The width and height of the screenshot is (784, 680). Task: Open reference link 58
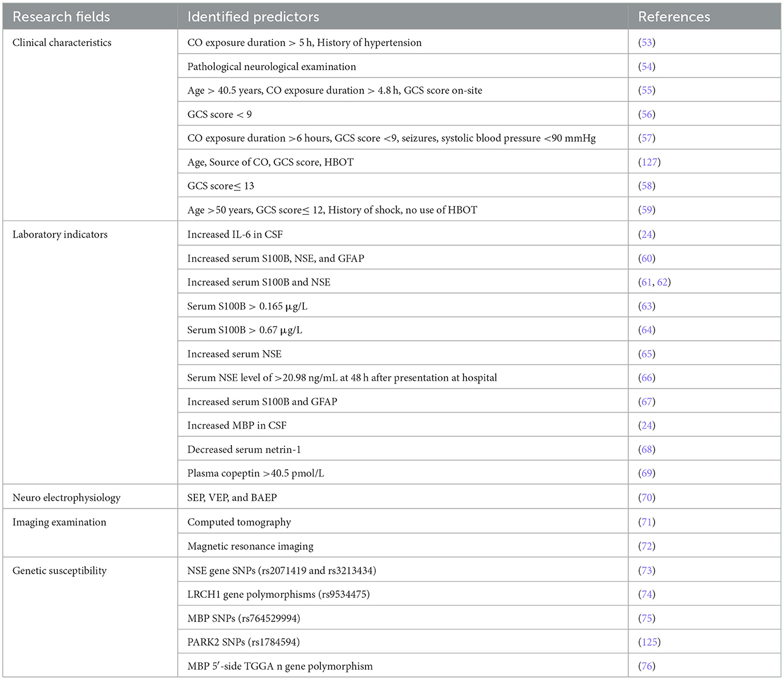(x=647, y=186)
